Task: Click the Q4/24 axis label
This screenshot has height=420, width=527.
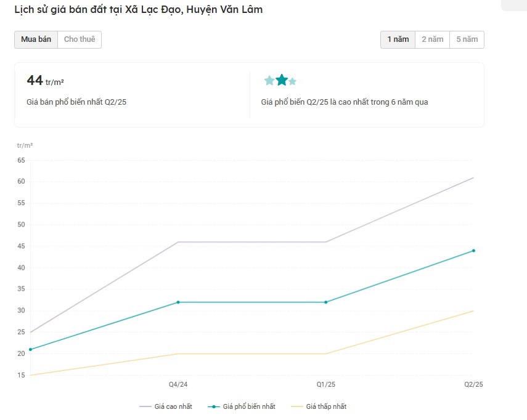Action: click(x=178, y=385)
